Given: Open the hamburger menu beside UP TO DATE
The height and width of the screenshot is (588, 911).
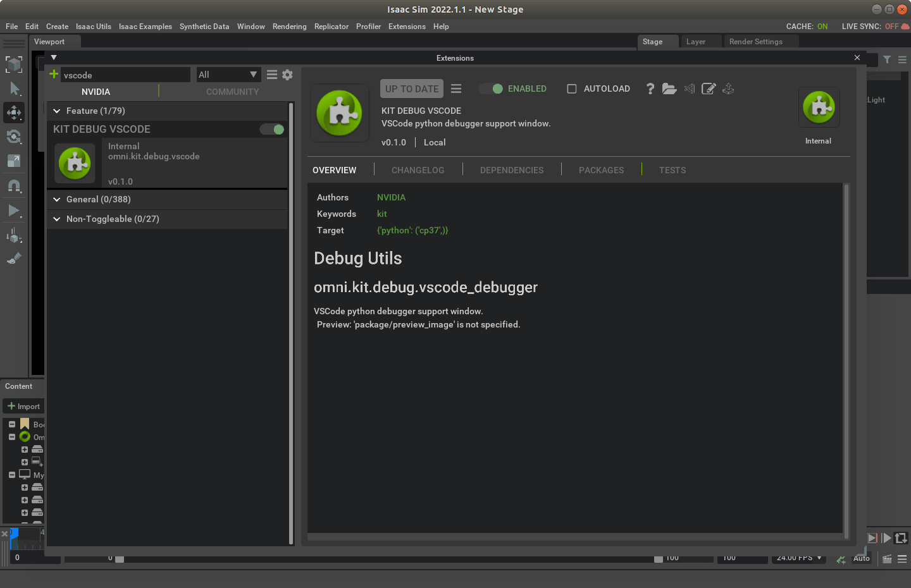Looking at the screenshot, I should [456, 89].
